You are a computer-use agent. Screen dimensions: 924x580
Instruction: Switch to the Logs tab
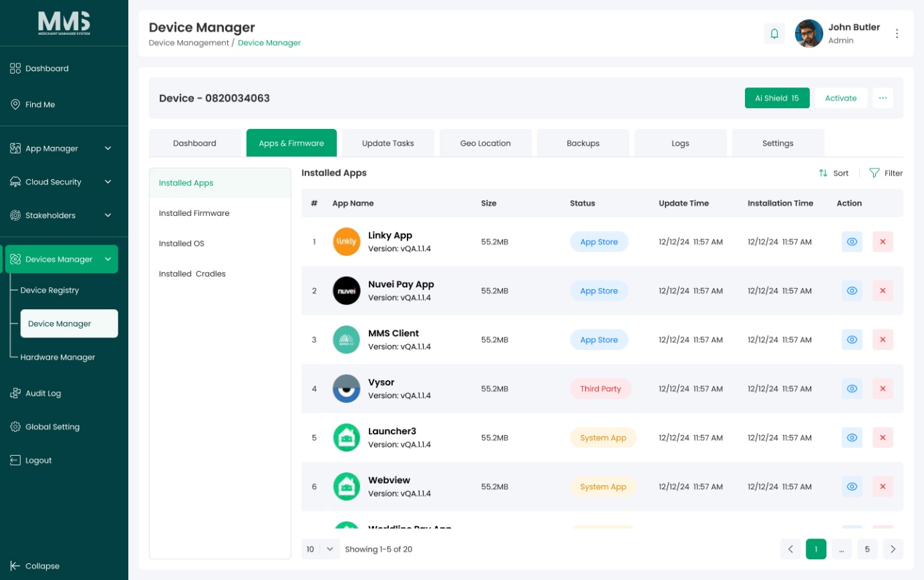(680, 143)
